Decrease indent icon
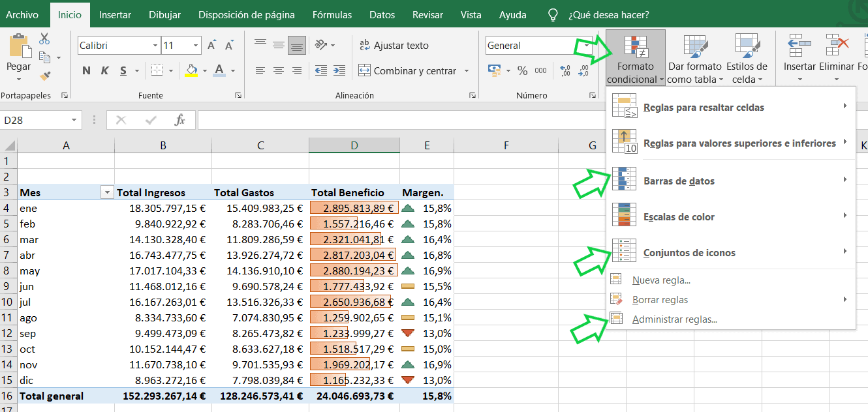The height and width of the screenshot is (412, 868). [320, 70]
